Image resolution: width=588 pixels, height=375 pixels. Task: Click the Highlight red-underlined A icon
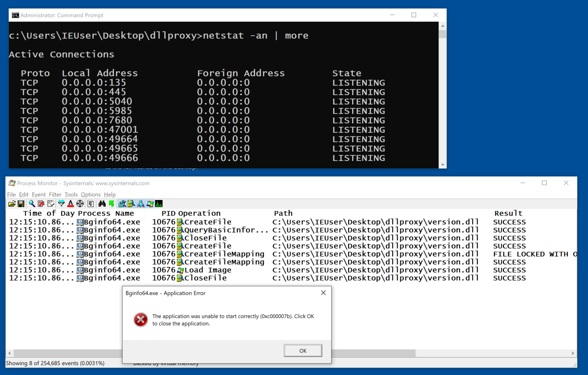coord(71,204)
